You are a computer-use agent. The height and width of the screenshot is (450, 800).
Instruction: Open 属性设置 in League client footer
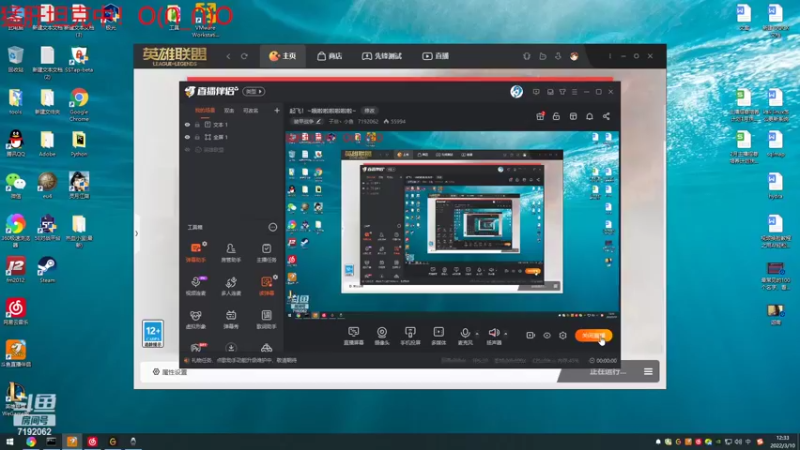click(x=170, y=372)
